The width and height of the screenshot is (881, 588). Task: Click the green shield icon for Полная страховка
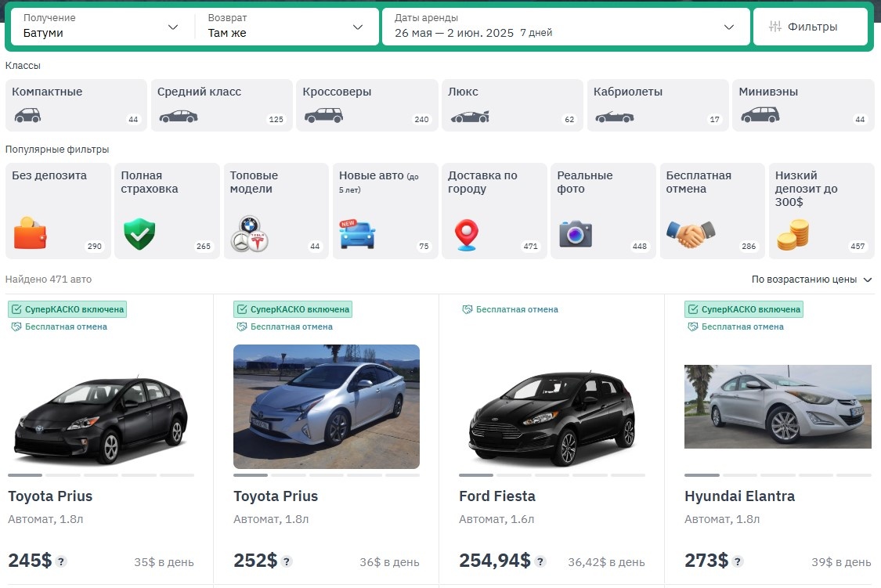139,232
